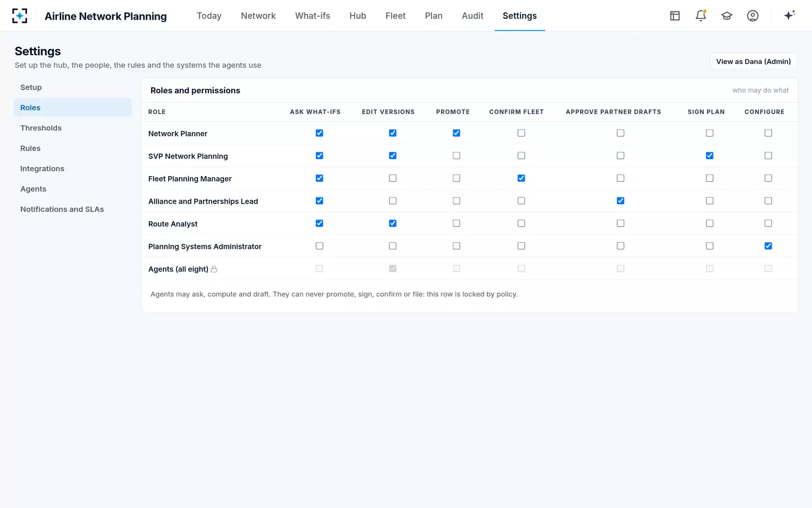Select Agents in the settings sidebar
This screenshot has height=508, width=812.
pyautogui.click(x=73, y=189)
